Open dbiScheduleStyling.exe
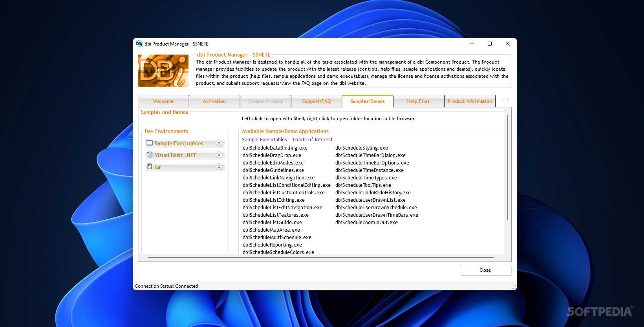Screen dimensions: 644x327 click(x=362, y=148)
